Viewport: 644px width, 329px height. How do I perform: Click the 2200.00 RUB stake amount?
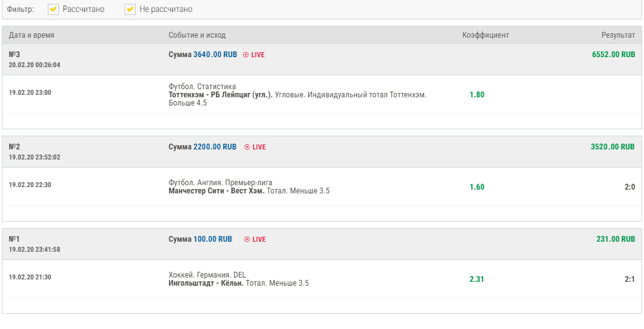pos(215,147)
